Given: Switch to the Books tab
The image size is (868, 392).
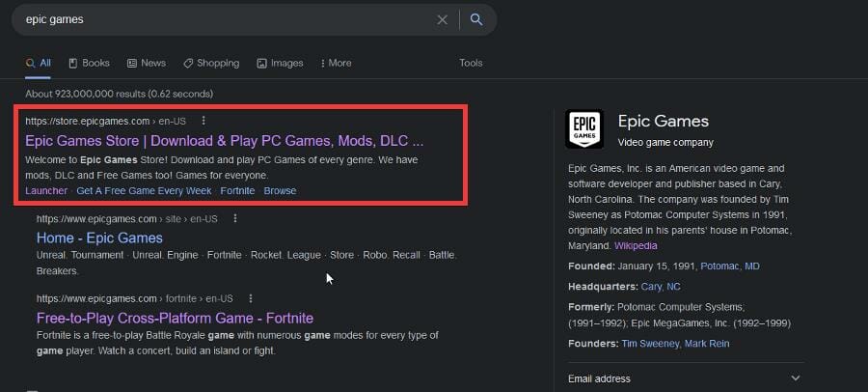Looking at the screenshot, I should click(89, 63).
